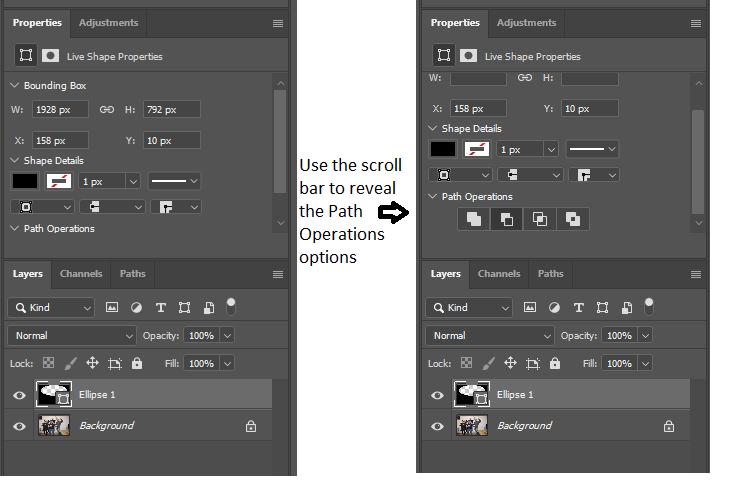Collapse Shape Details section in left panel
The width and height of the screenshot is (740, 481).
pos(15,160)
